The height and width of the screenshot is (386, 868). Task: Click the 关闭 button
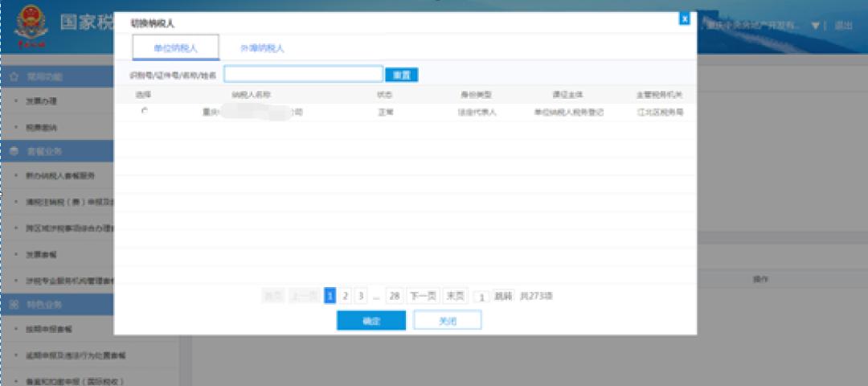click(448, 320)
